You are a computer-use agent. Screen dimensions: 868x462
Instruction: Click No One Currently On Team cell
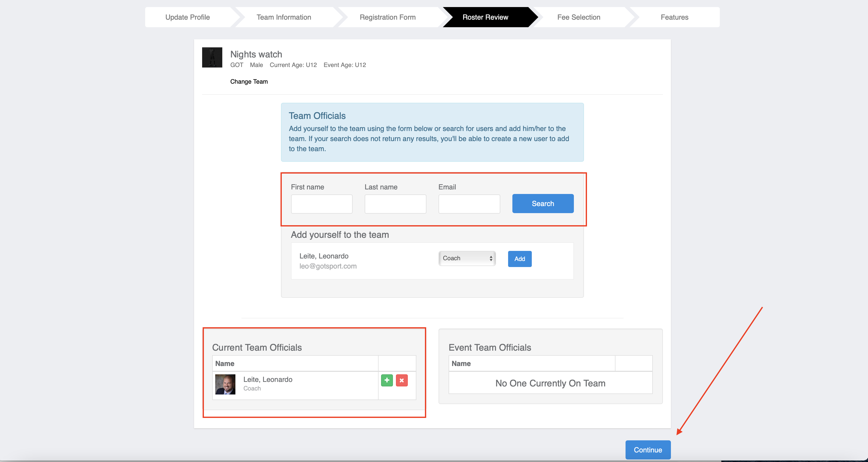(550, 383)
